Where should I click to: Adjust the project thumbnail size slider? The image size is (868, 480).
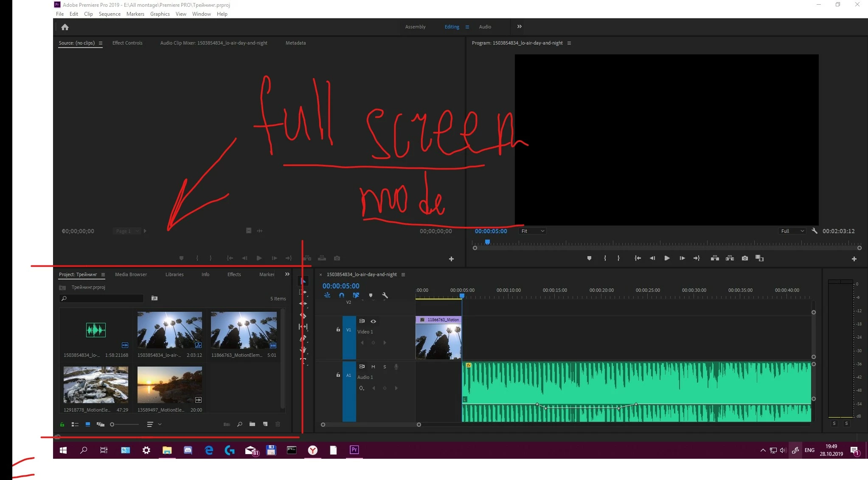point(112,424)
